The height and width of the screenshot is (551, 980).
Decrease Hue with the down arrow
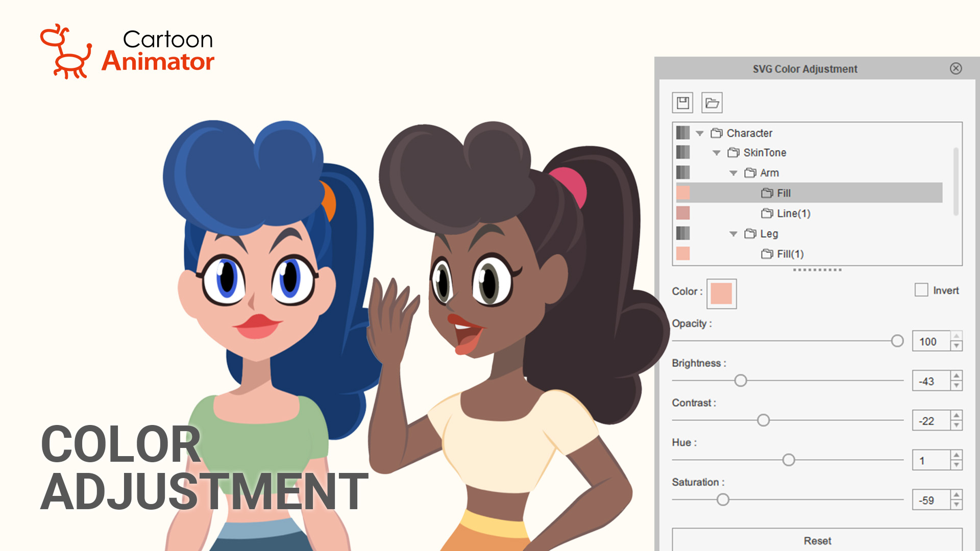point(957,466)
